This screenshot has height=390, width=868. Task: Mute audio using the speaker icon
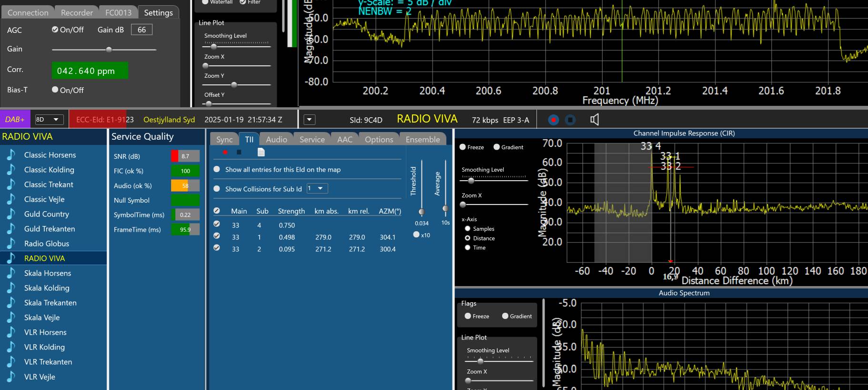click(594, 120)
